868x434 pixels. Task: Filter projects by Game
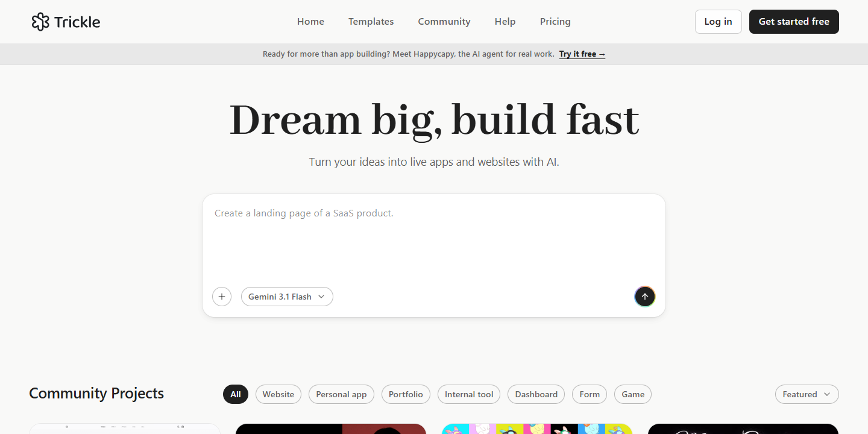point(633,394)
